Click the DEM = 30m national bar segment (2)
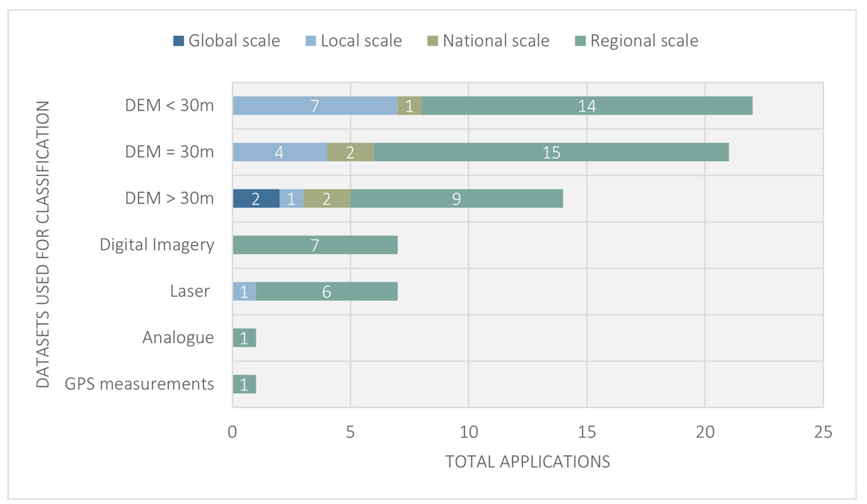 [350, 152]
